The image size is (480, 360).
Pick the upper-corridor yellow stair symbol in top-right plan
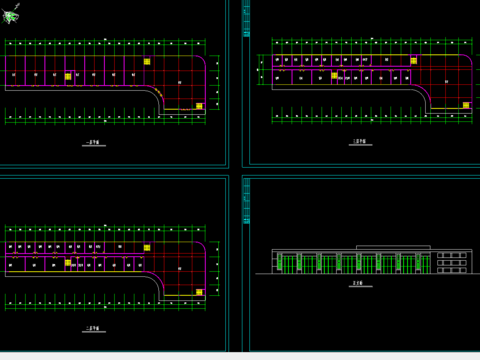click(414, 61)
